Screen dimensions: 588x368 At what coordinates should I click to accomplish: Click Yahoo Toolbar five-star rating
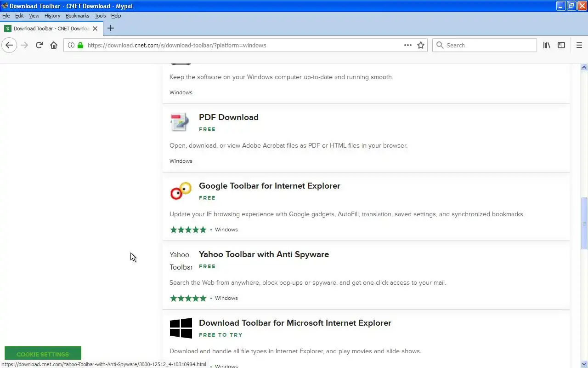click(x=188, y=298)
